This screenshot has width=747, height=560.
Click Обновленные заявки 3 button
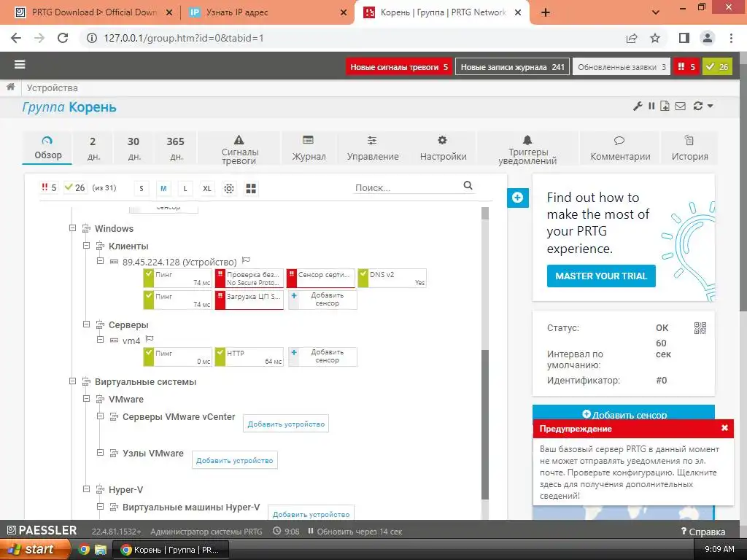tap(622, 66)
